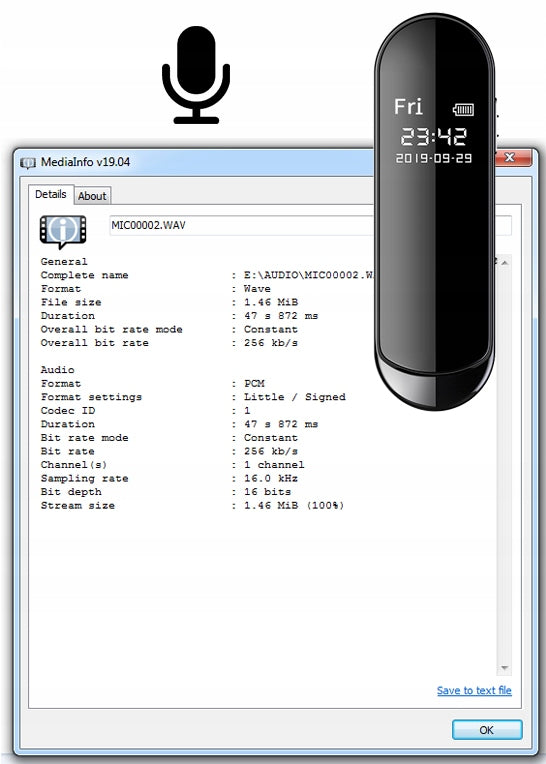Click the 'General' section heading
This screenshot has width=546, height=764.
click(64, 262)
